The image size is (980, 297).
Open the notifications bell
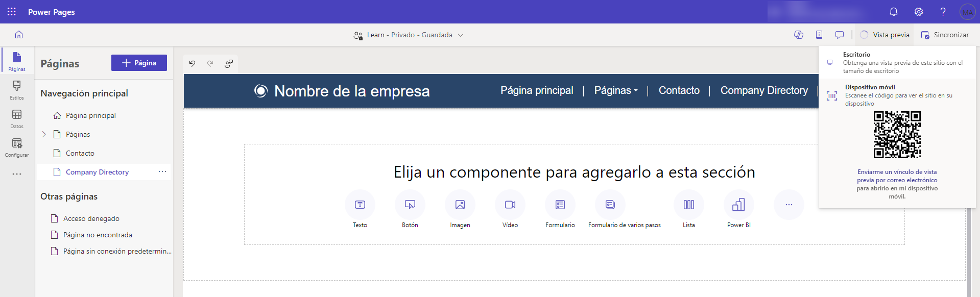coord(894,12)
